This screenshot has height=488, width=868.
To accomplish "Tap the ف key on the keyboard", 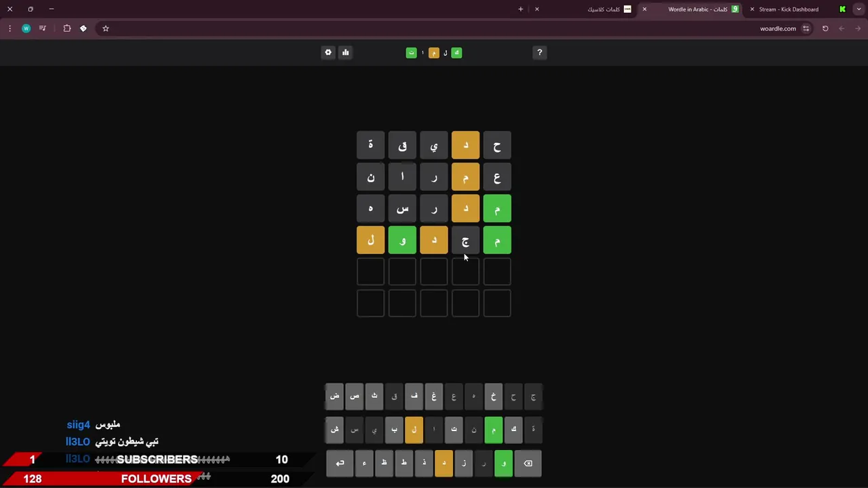I will [x=414, y=396].
